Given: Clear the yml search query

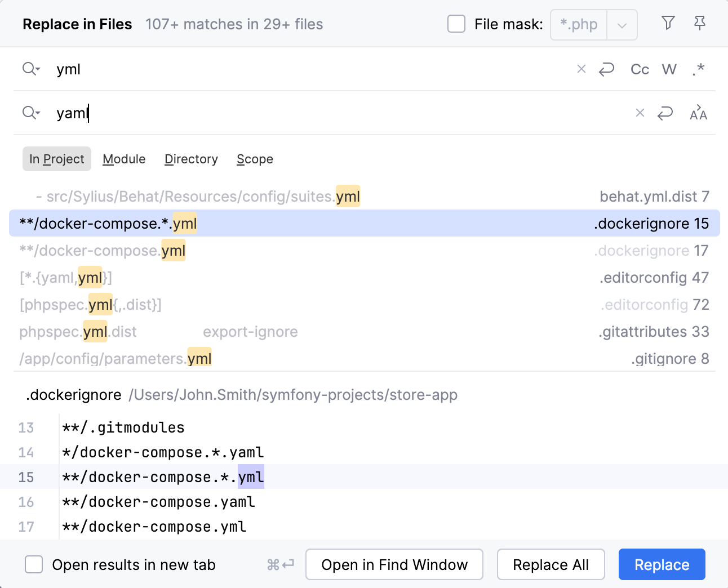Looking at the screenshot, I should click(581, 69).
